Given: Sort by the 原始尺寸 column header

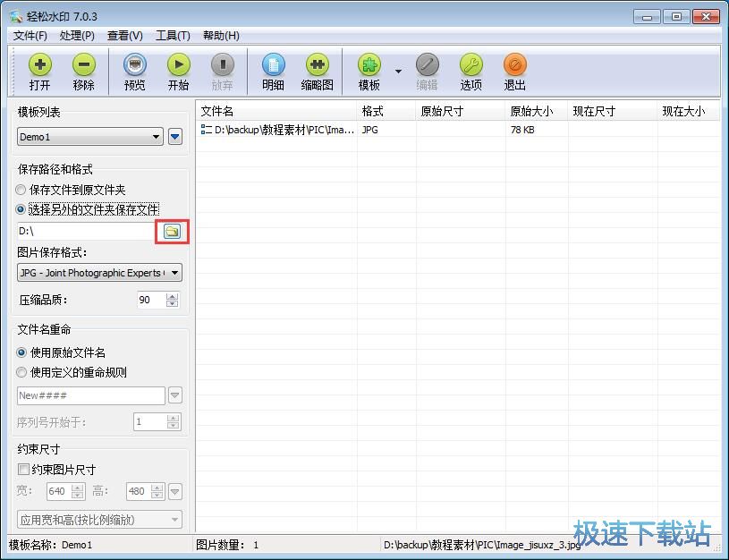Looking at the screenshot, I should coord(461,111).
